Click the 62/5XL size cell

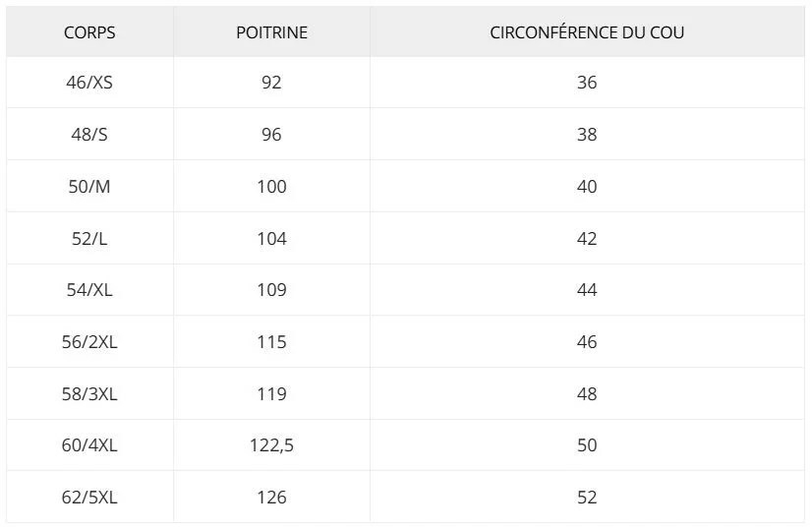click(x=89, y=498)
